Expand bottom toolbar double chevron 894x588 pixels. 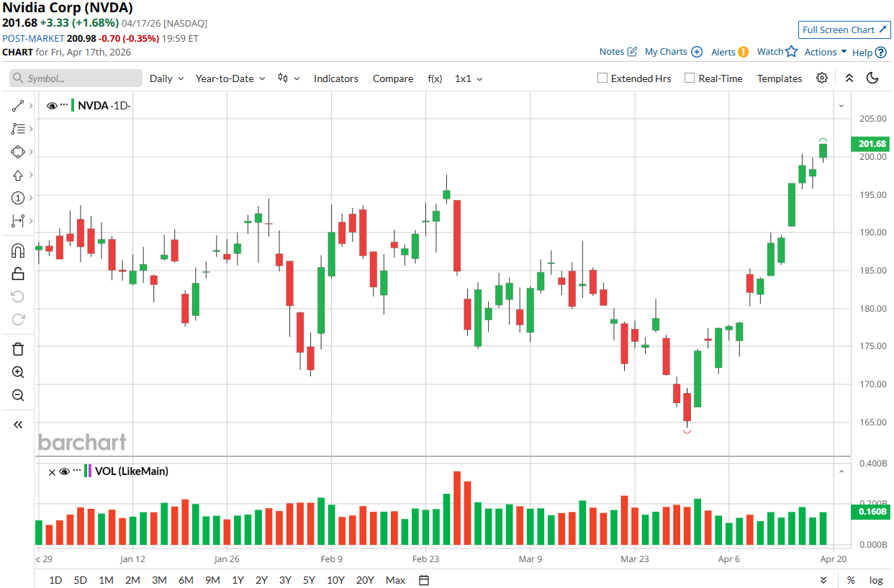823,580
